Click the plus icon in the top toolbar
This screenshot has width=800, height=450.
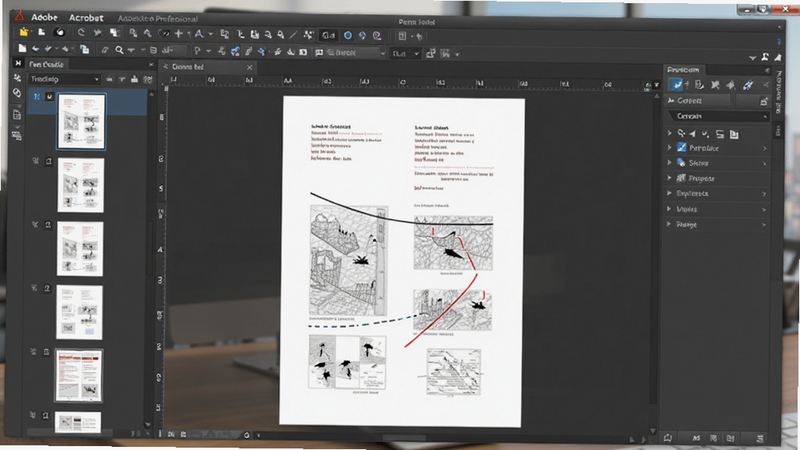(179, 34)
